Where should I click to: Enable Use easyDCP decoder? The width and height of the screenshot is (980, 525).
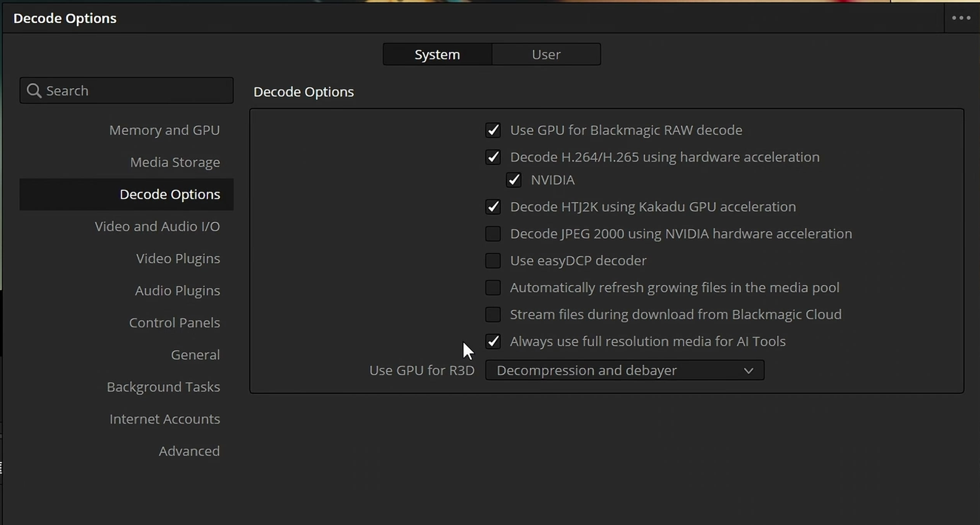[493, 261]
